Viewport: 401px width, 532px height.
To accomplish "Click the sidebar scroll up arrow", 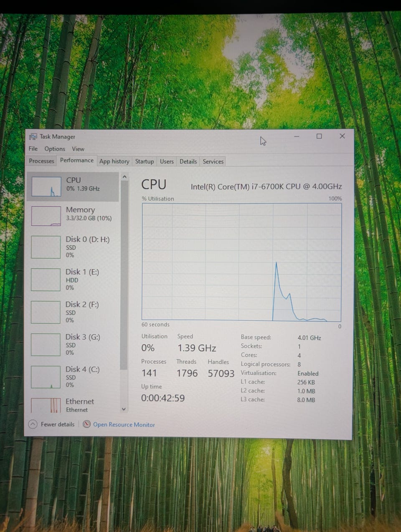I will [124, 177].
